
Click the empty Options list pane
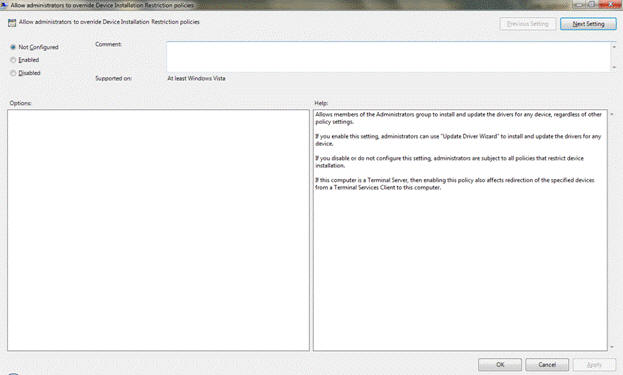[x=158, y=230]
